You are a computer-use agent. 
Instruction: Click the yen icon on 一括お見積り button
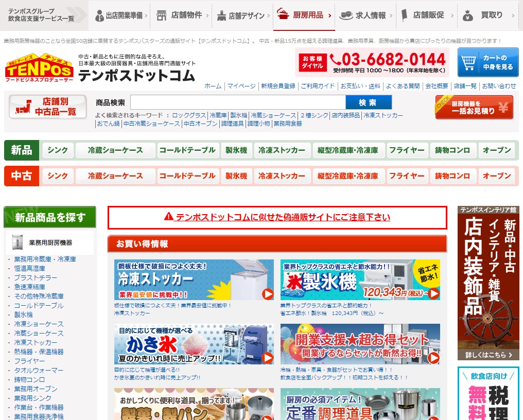pyautogui.click(x=503, y=108)
